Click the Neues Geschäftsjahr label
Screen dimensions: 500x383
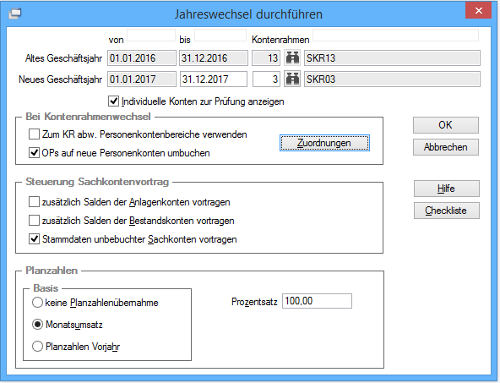(x=60, y=79)
